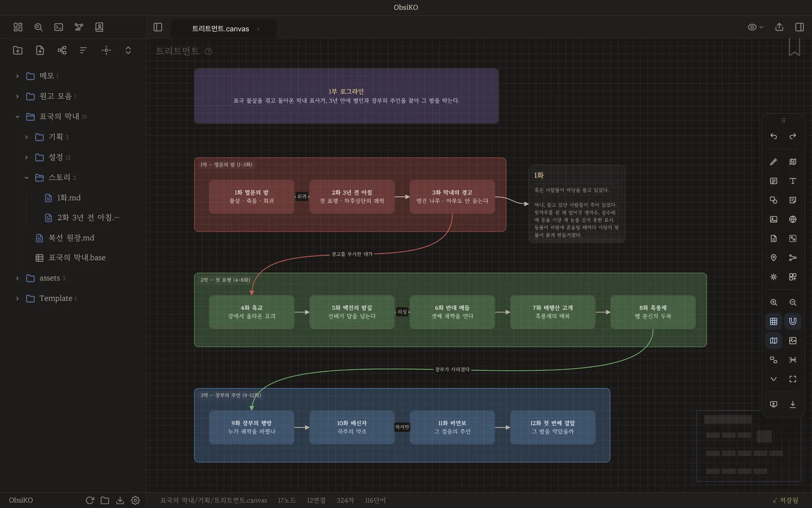Click the 경고를 무시한 대가 edge label

coord(352,254)
